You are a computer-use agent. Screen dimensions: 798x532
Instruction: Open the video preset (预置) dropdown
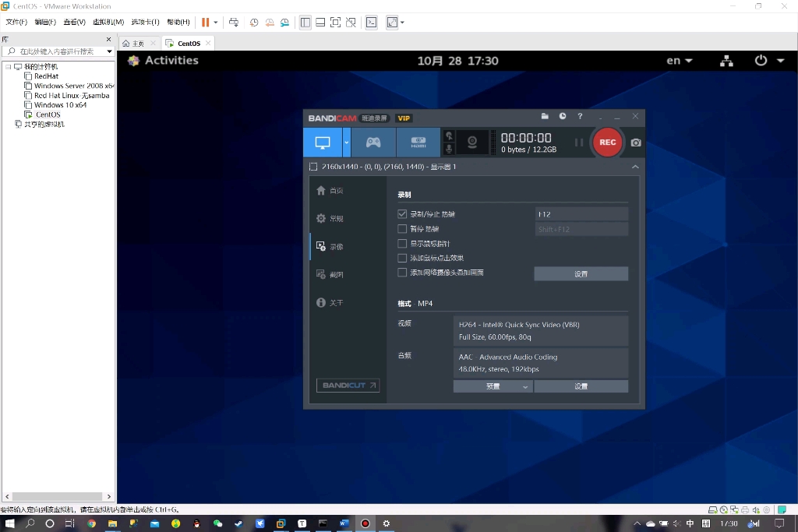(x=492, y=386)
